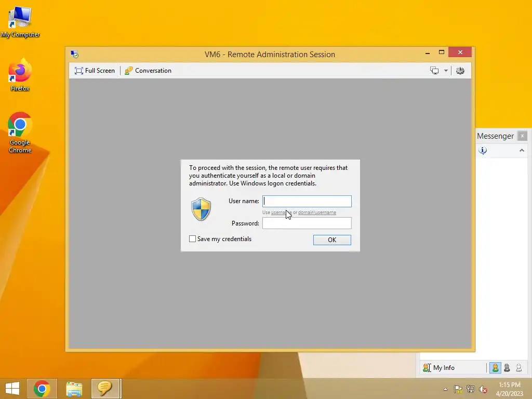
Task: Confirm credentials with the OK button
Action: coord(332,240)
